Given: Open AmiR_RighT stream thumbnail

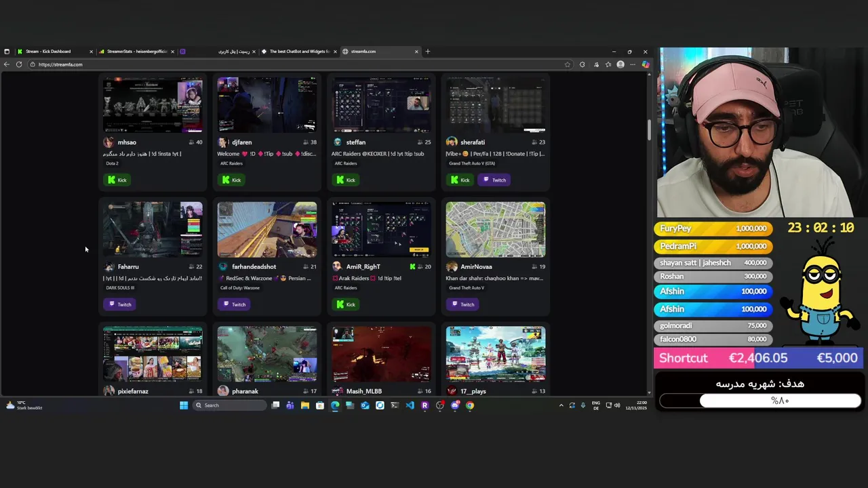Looking at the screenshot, I should click(381, 230).
